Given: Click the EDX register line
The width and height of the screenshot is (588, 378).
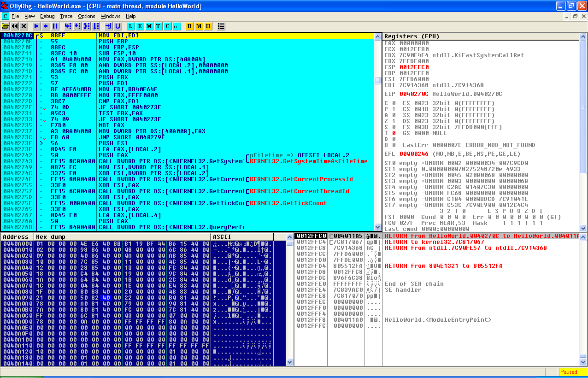Looking at the screenshot, I should pos(454,55).
